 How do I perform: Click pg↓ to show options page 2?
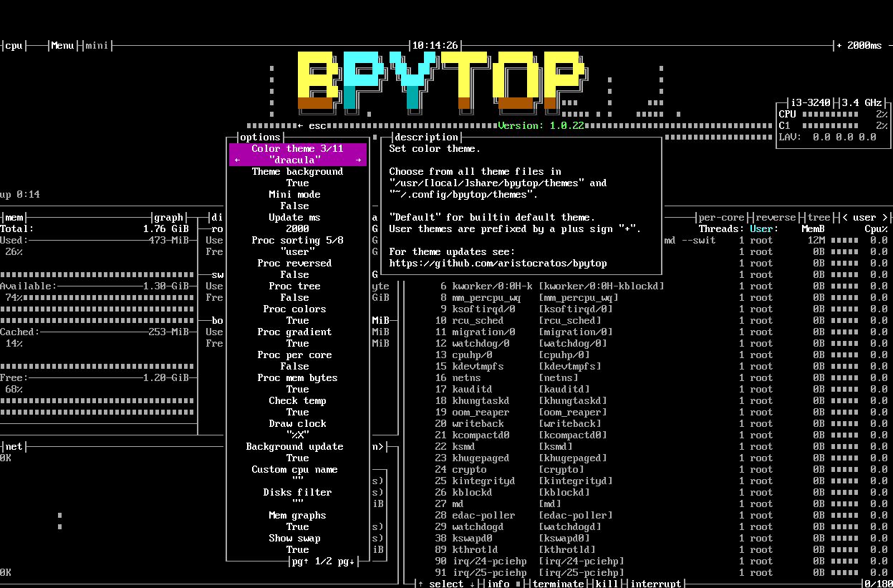click(347, 562)
